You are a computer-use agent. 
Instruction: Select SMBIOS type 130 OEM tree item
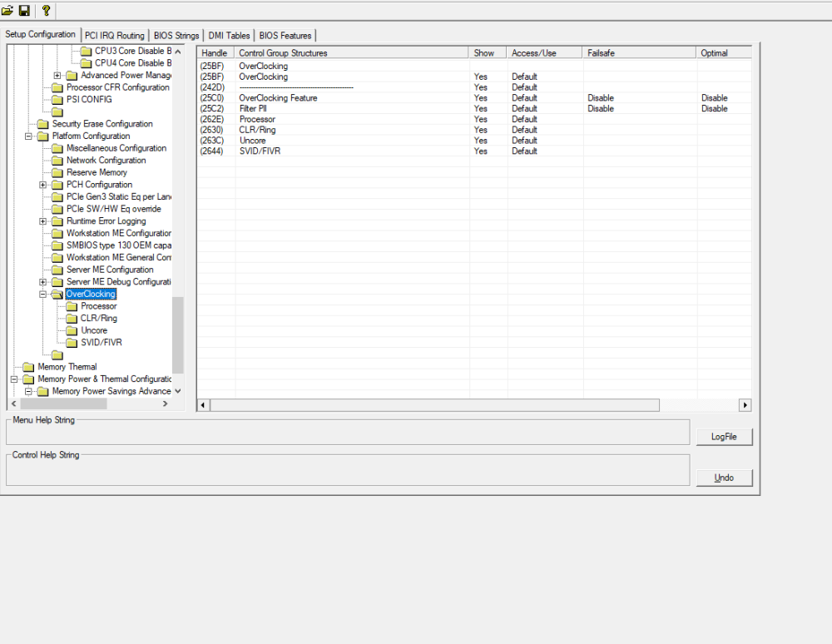coord(119,245)
